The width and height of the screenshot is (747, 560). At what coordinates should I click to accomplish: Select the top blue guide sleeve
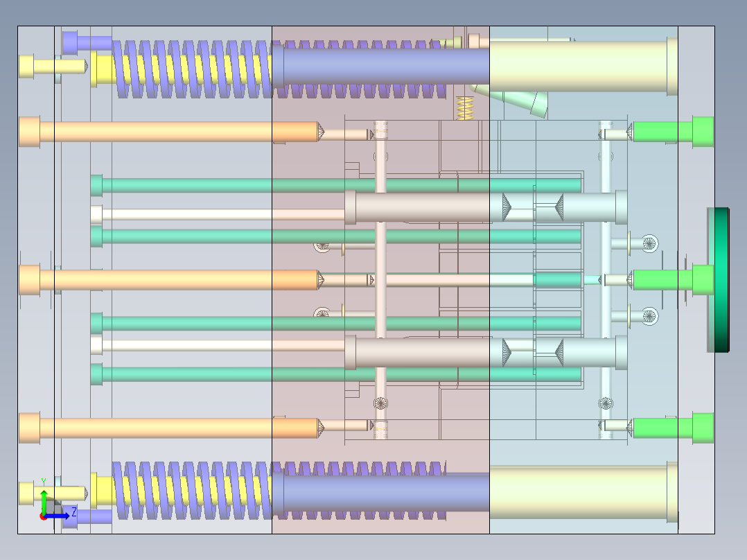pos(380,66)
